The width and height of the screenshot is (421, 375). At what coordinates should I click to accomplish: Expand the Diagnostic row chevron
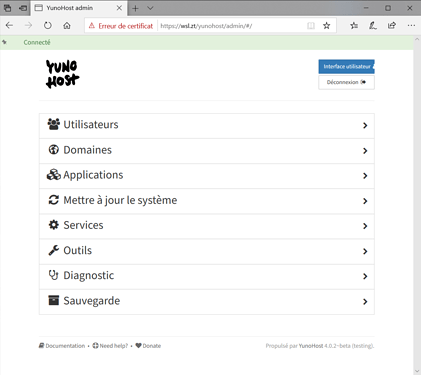(x=365, y=276)
